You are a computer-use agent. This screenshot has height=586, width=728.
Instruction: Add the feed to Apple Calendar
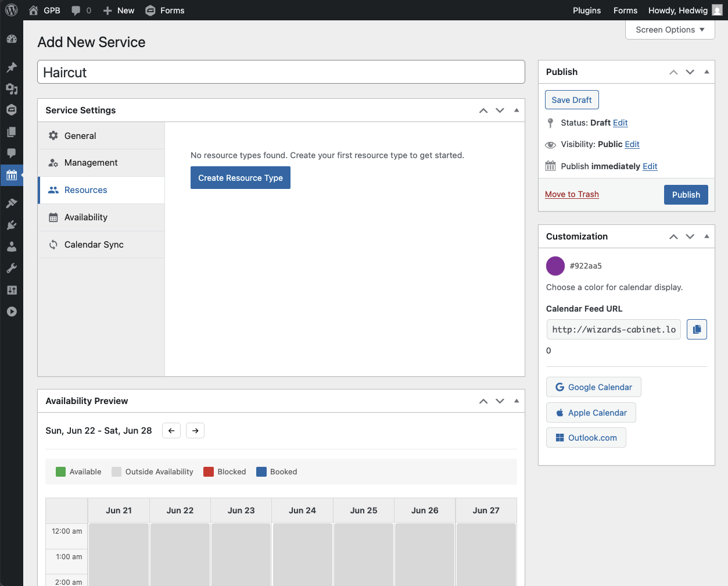[x=591, y=413]
